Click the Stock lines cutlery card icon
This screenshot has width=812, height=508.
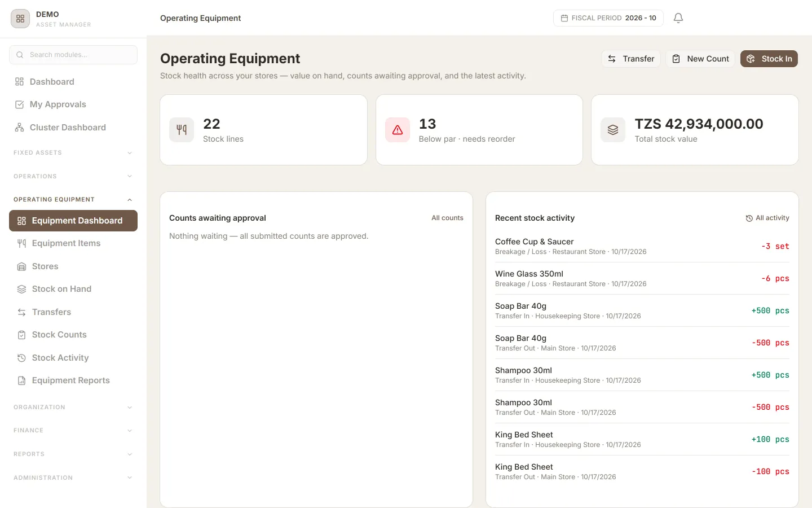[182, 130]
